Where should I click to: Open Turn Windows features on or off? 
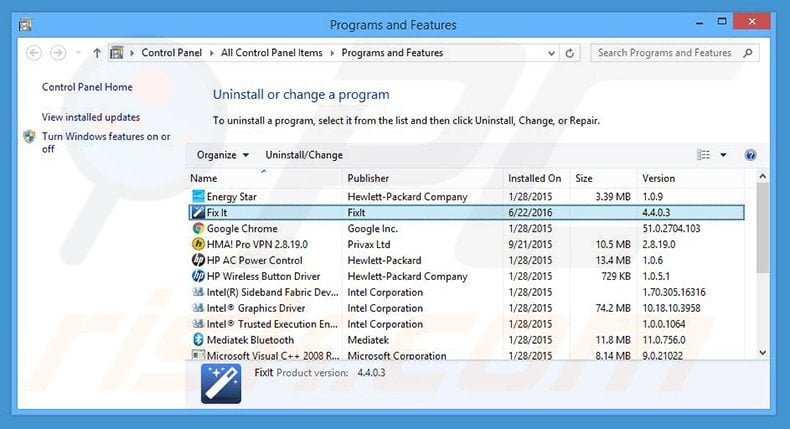106,143
